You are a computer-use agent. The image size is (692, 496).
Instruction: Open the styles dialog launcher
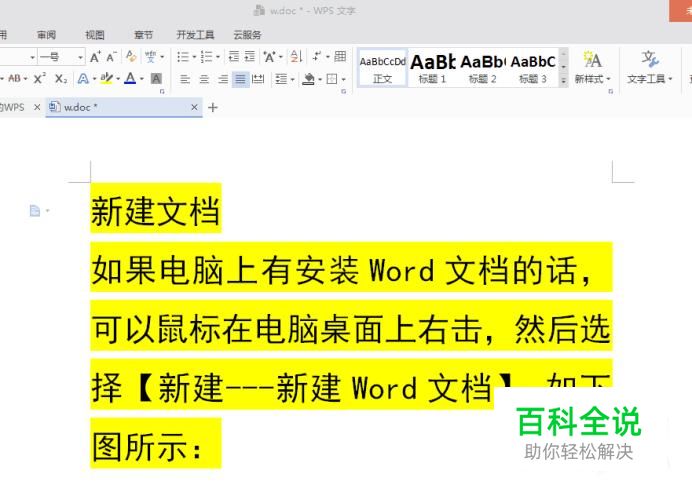[611, 91]
